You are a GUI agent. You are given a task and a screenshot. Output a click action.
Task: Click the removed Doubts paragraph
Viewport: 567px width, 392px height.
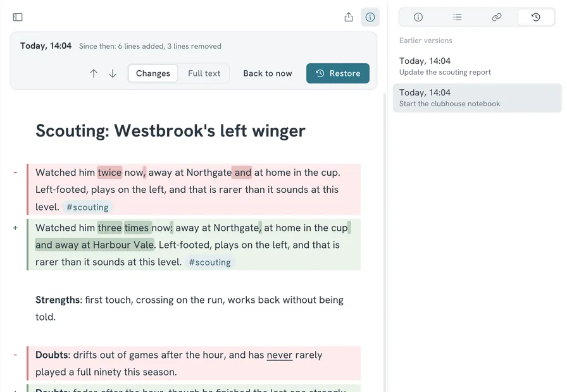tap(194, 364)
